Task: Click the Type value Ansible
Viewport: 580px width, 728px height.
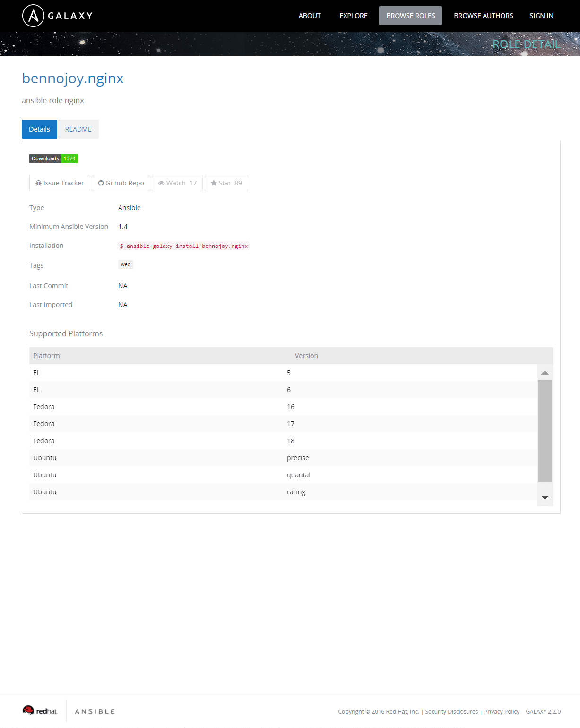Action: 130,208
